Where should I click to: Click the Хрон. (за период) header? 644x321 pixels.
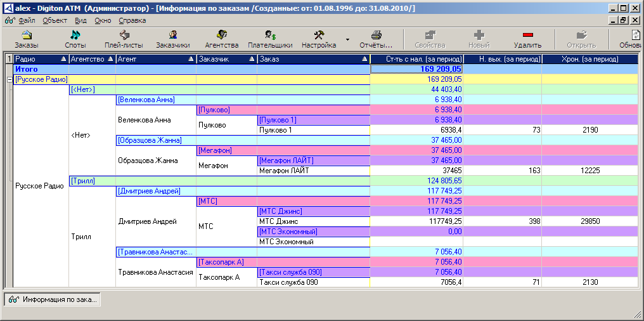(x=589, y=59)
